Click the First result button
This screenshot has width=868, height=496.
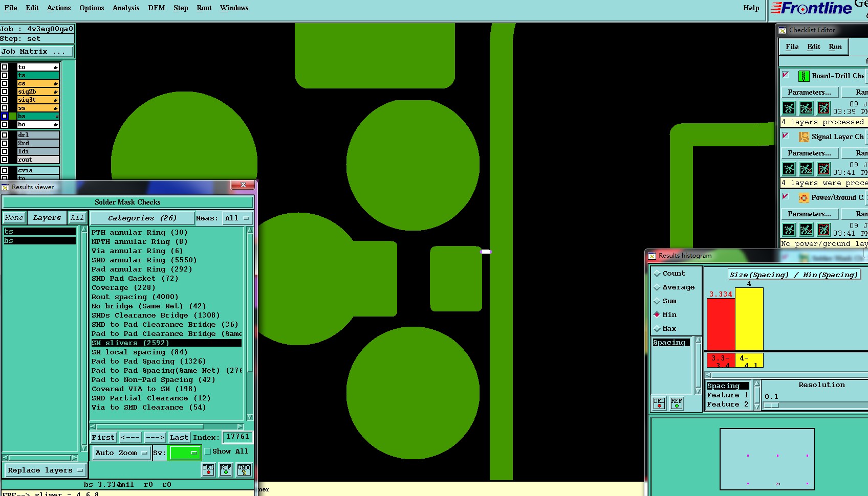tap(103, 438)
